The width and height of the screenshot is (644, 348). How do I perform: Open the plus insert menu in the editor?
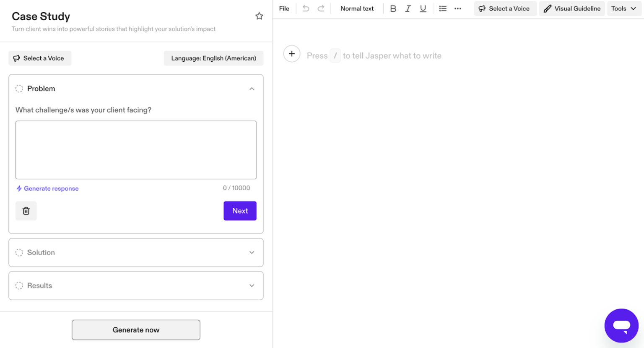point(292,54)
